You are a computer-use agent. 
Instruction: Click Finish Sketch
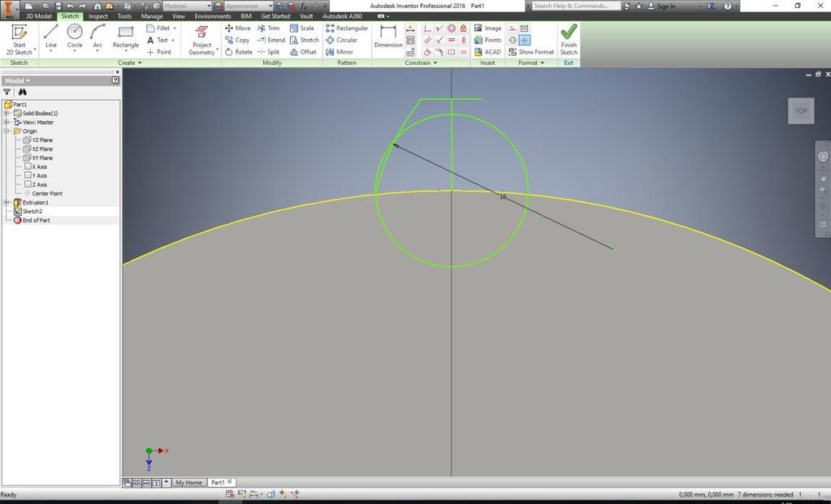point(569,40)
